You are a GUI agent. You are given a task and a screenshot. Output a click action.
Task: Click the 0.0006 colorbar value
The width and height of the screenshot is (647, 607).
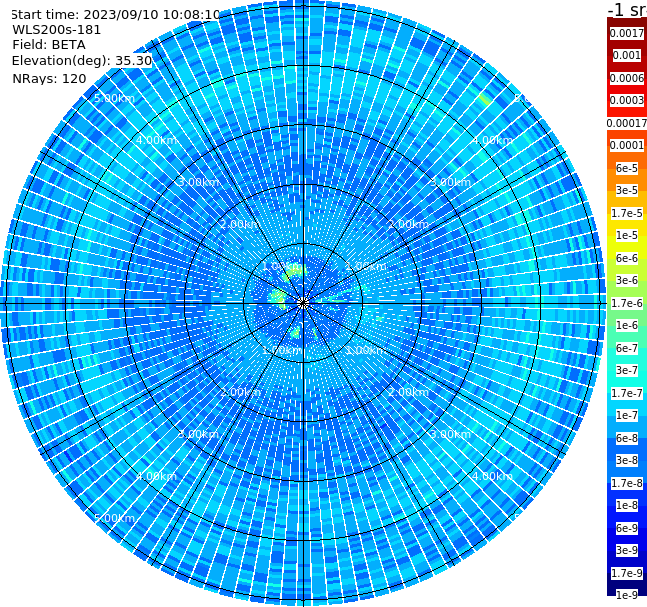pyautogui.click(x=627, y=78)
